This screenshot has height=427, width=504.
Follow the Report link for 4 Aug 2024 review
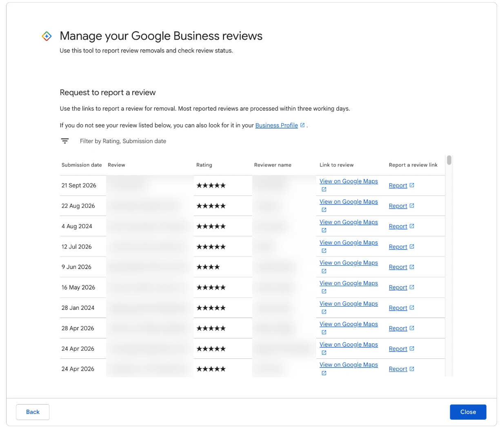point(398,226)
